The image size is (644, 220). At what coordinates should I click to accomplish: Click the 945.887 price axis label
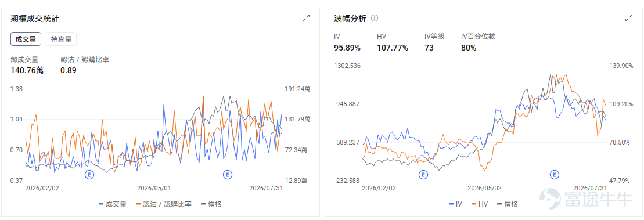point(347,104)
